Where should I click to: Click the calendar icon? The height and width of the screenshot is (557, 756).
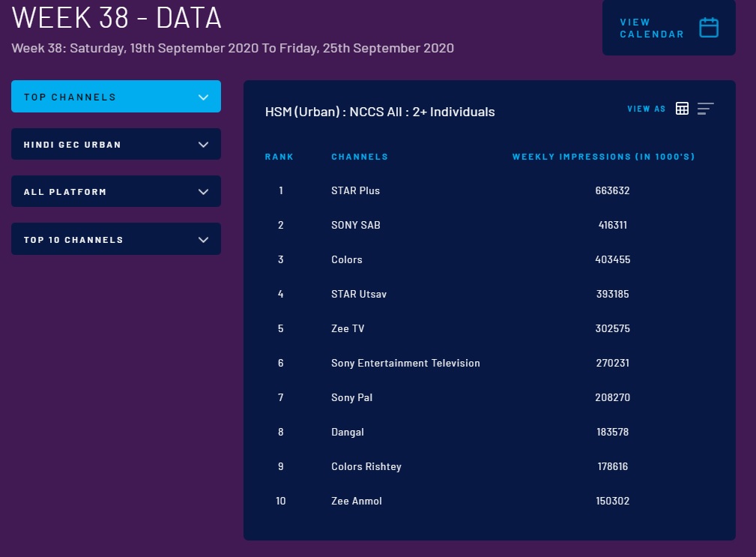click(x=708, y=28)
